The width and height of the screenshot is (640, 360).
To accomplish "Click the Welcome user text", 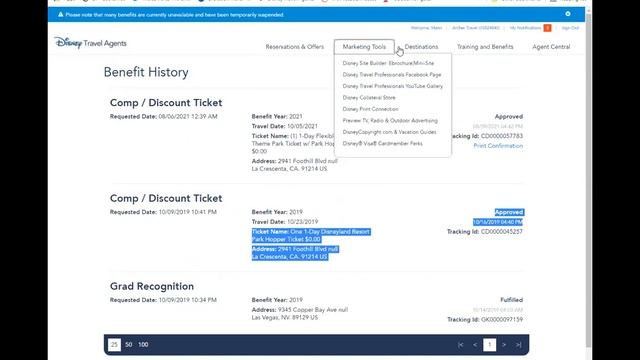I will coord(426,28).
